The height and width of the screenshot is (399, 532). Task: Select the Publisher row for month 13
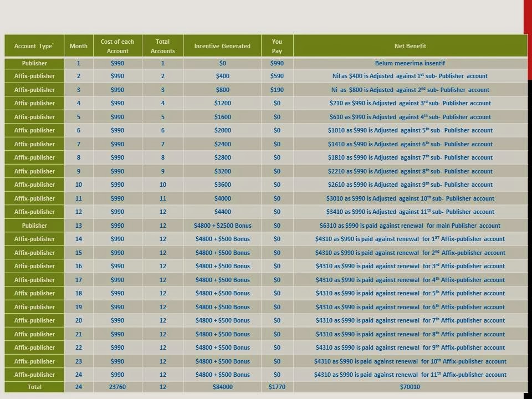[34, 226]
